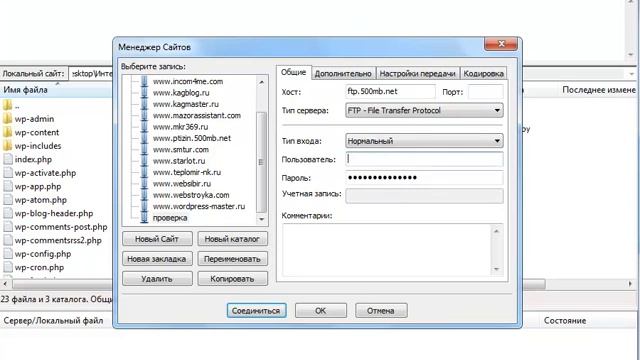Image resolution: width=640 pixels, height=360 pixels.
Task: Click the wp-includes folder icon
Action: (7, 146)
